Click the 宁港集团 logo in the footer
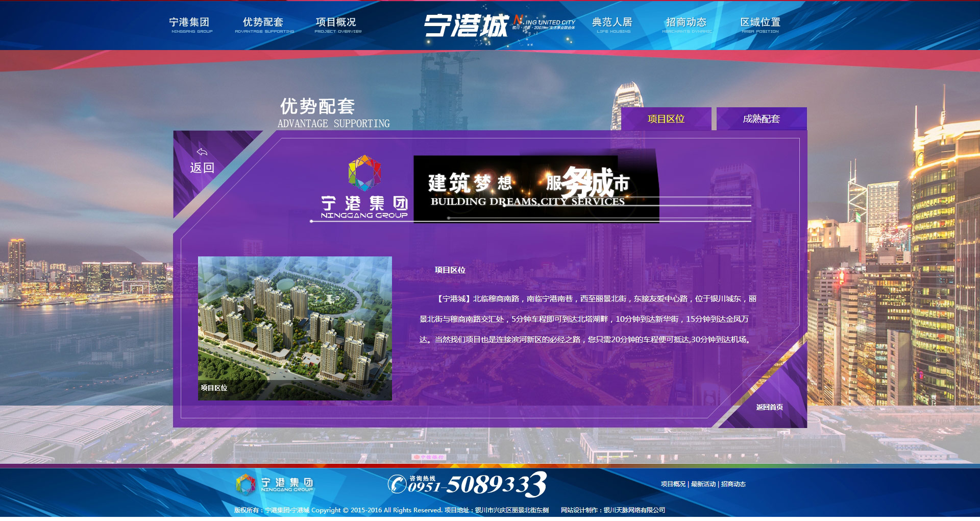 pyautogui.click(x=275, y=484)
